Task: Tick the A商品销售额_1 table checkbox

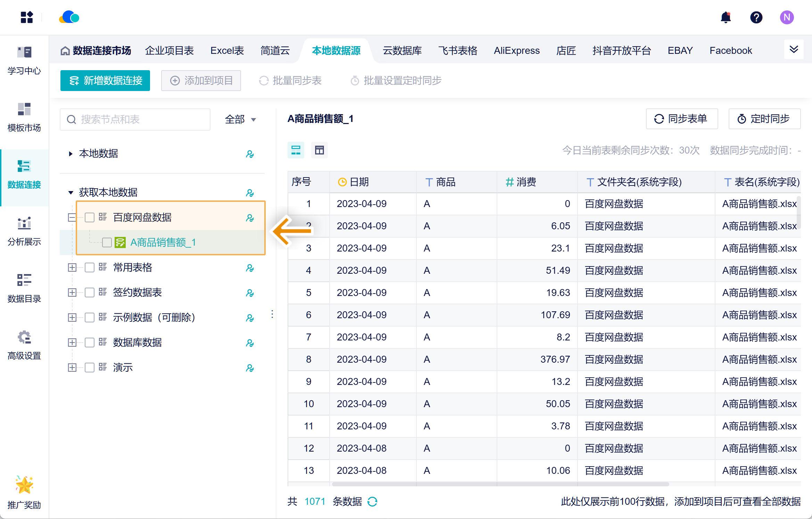Action: click(107, 242)
